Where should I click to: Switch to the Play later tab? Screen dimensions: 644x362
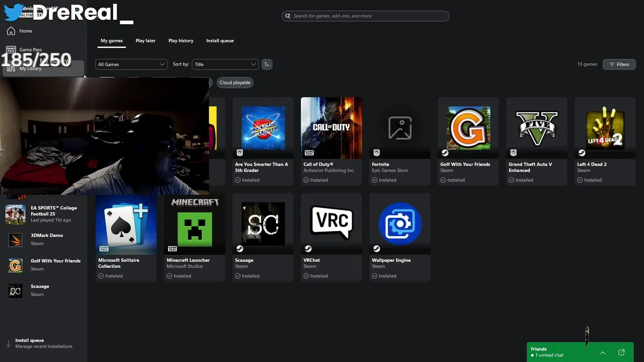pos(145,41)
